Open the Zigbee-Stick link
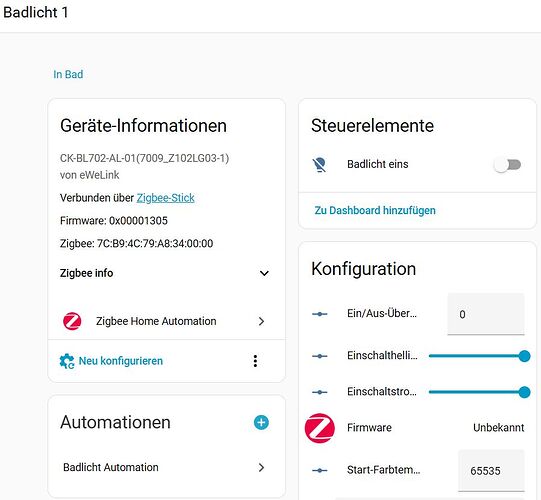541x500 pixels. (x=166, y=198)
